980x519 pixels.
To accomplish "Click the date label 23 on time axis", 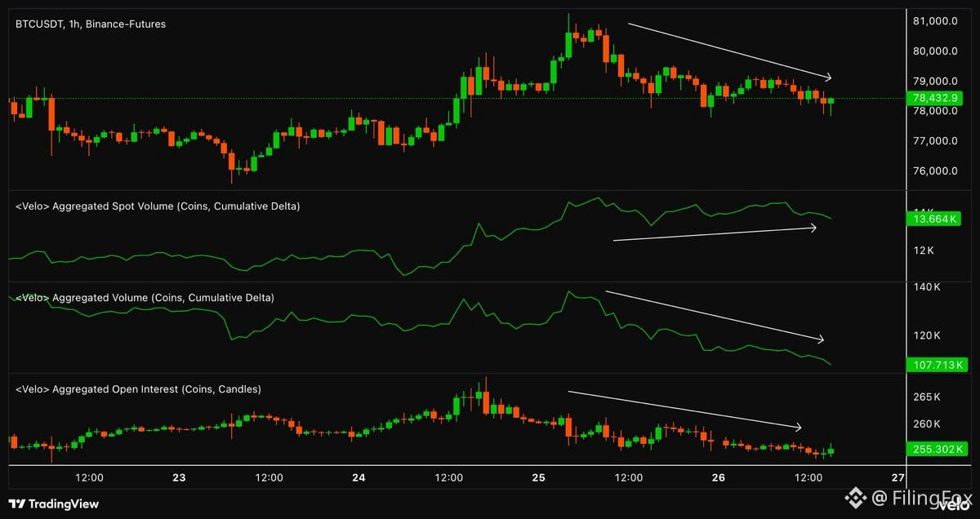I will tap(179, 478).
